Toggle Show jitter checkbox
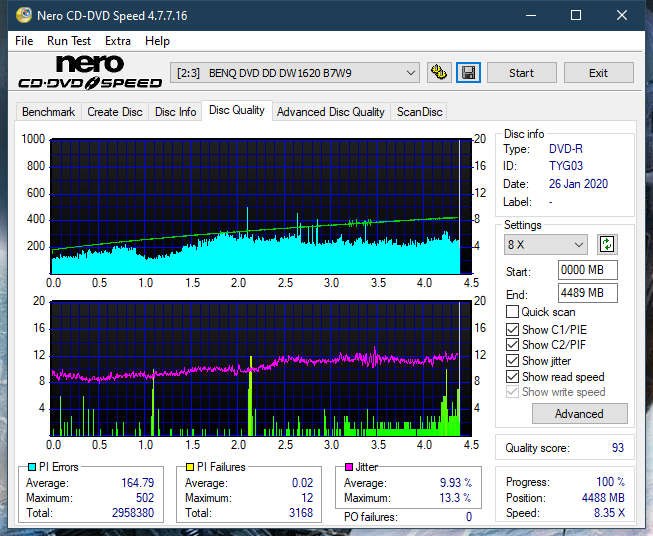 click(x=512, y=361)
